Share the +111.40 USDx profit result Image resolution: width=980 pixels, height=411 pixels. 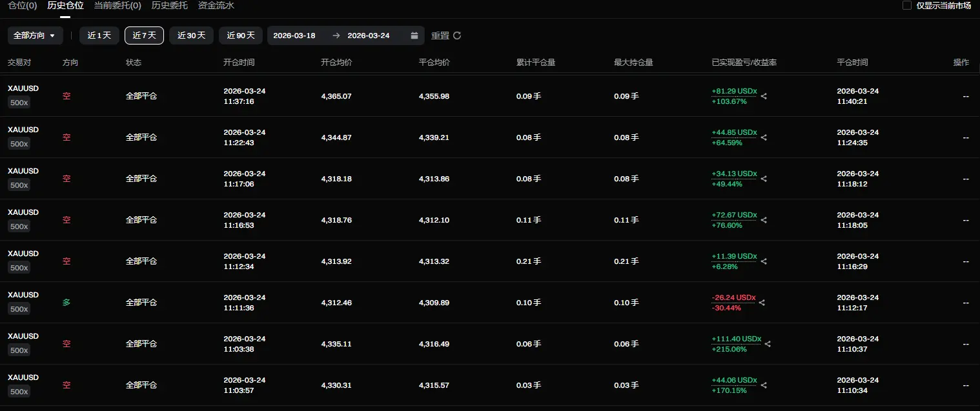pyautogui.click(x=768, y=344)
